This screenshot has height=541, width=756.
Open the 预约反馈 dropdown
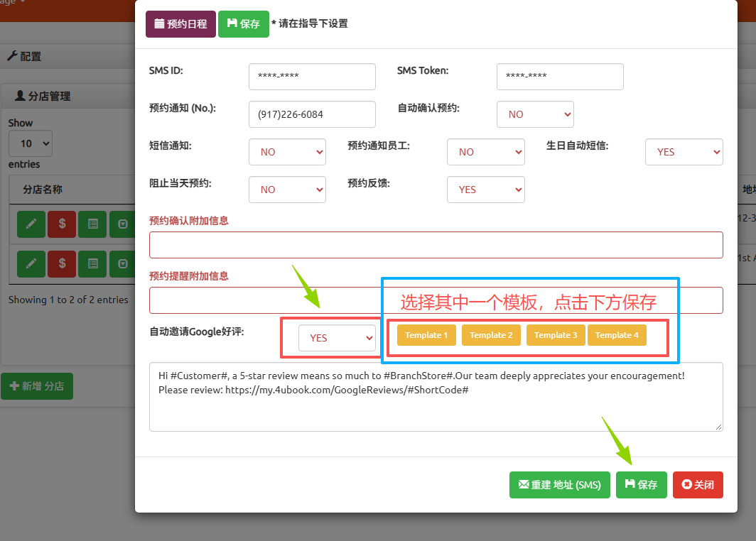tap(485, 190)
